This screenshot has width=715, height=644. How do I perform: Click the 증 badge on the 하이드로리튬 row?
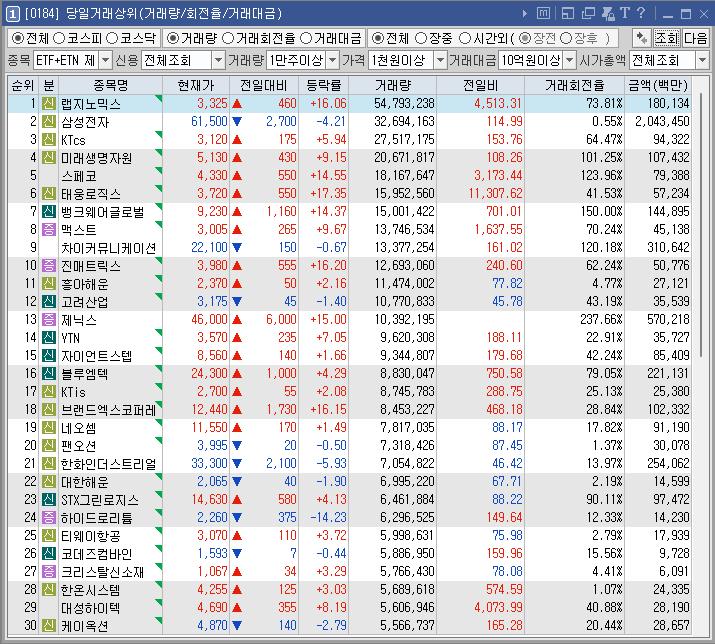click(49, 518)
